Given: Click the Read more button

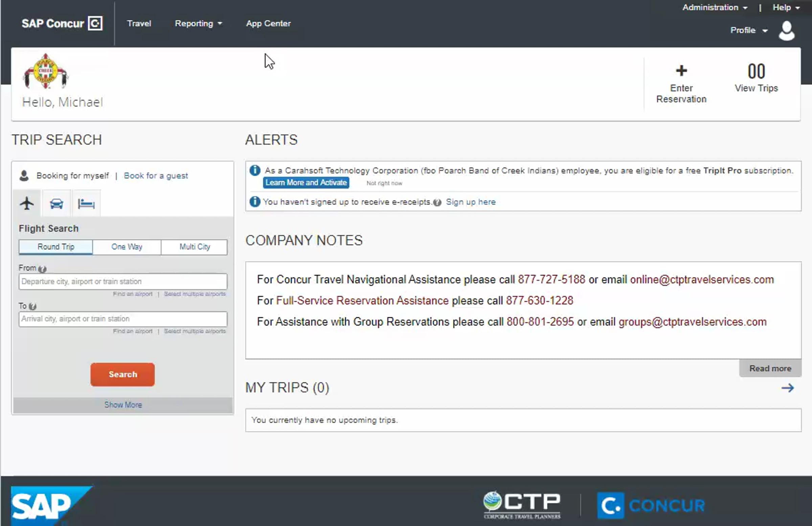Looking at the screenshot, I should point(770,368).
